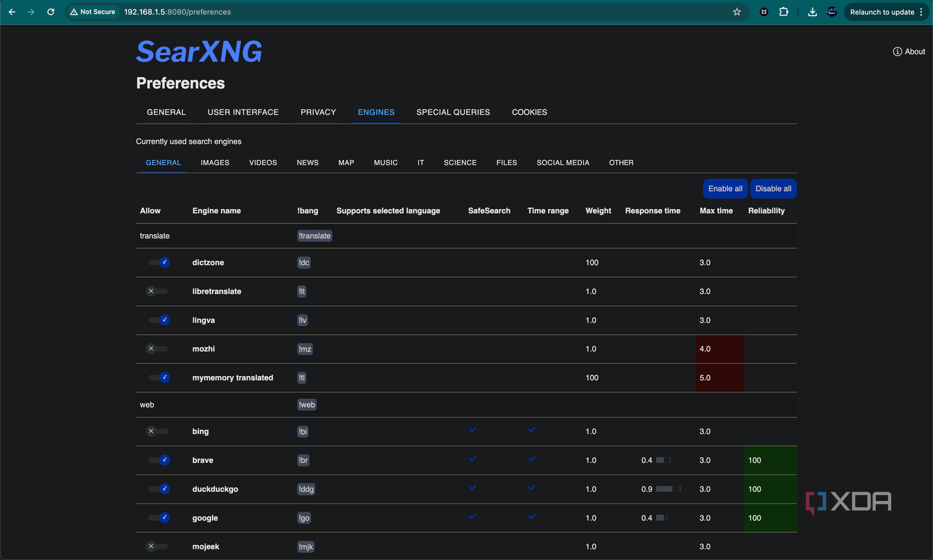
Task: Select the Engines tab
Action: click(376, 112)
